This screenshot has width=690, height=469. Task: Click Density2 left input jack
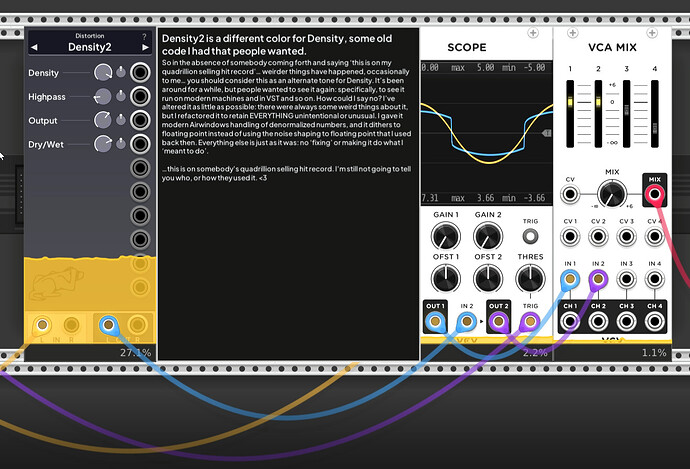[42, 325]
